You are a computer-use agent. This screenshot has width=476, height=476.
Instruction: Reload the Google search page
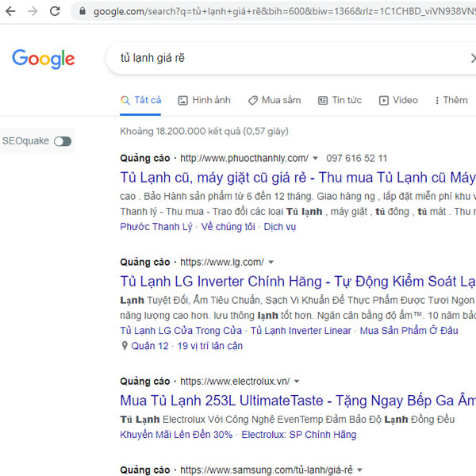coord(55,11)
